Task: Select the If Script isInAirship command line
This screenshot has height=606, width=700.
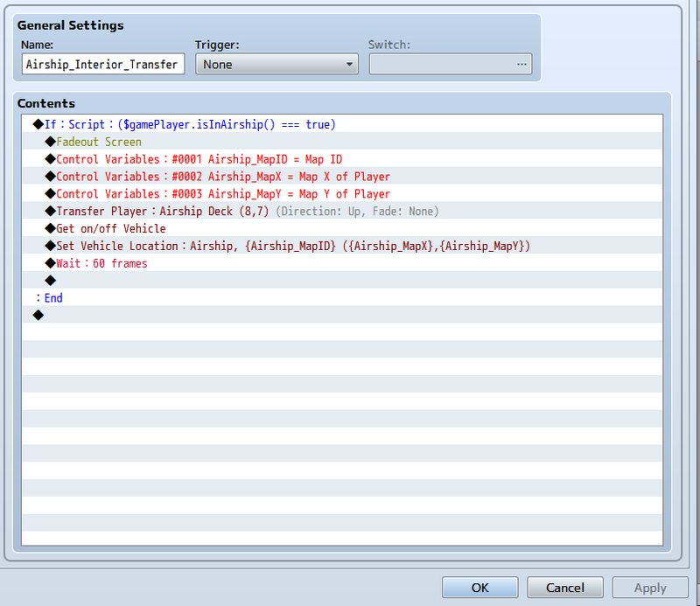Action: tap(189, 125)
